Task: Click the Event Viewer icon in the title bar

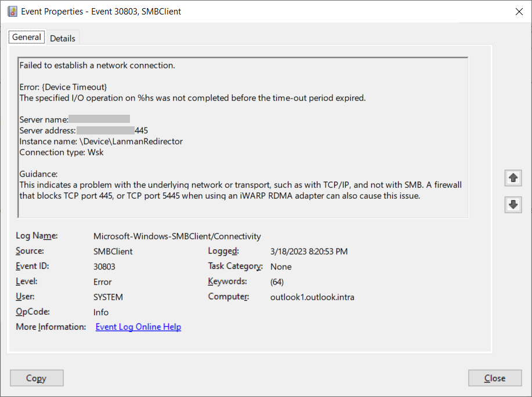Action: 12,11
